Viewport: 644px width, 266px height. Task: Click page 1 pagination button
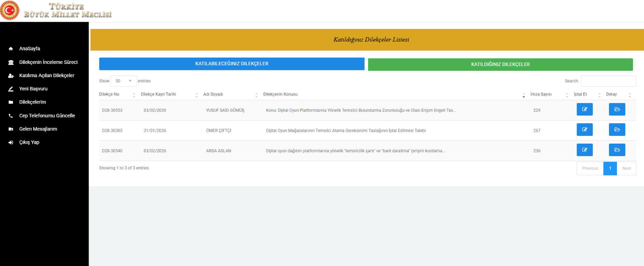[610, 168]
